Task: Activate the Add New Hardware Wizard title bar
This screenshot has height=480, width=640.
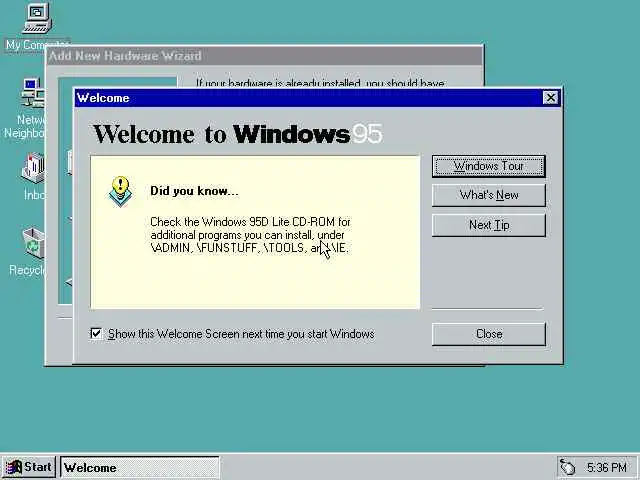Action: click(264, 56)
